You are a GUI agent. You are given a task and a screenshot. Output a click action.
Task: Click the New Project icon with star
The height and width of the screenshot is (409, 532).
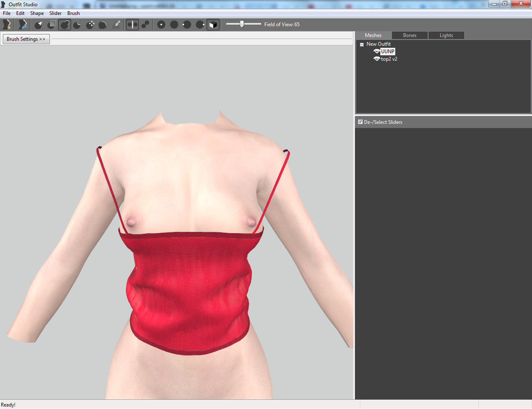click(7, 25)
